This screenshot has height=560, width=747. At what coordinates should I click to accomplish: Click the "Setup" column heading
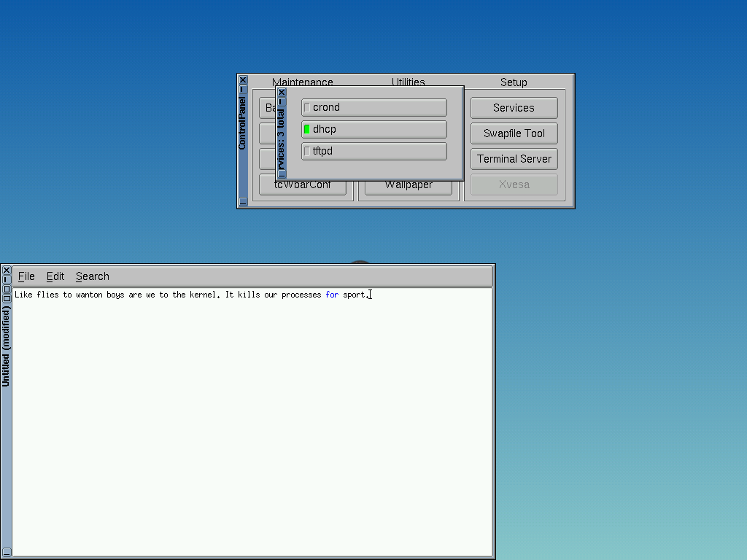514,82
